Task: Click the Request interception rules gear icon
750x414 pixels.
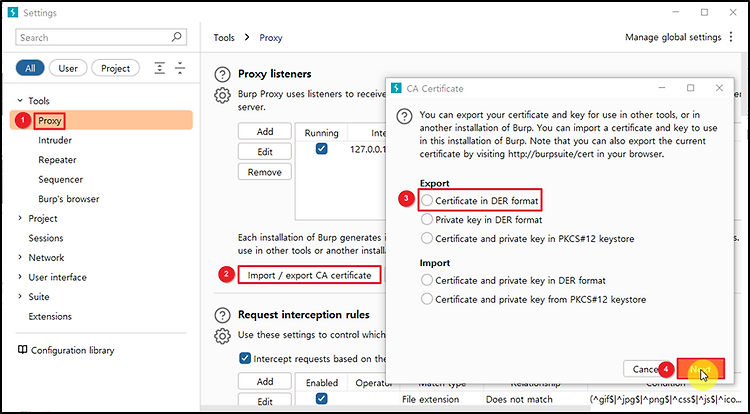Action: pyautogui.click(x=222, y=336)
